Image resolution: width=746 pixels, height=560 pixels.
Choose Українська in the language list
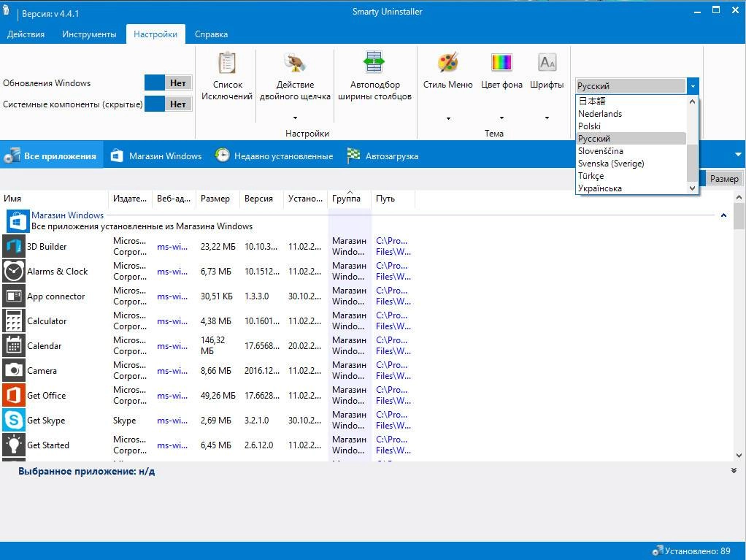click(x=631, y=188)
